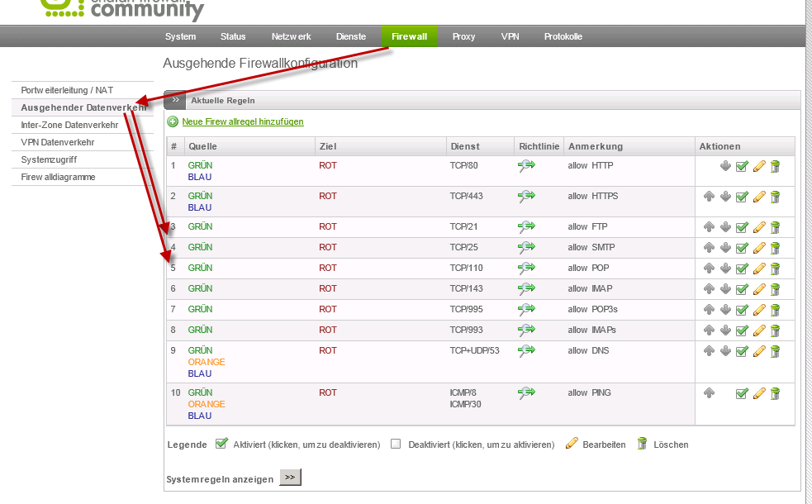The height and width of the screenshot is (504, 812).
Task: Click TCP+UDP/53 service cell
Action: point(474,350)
